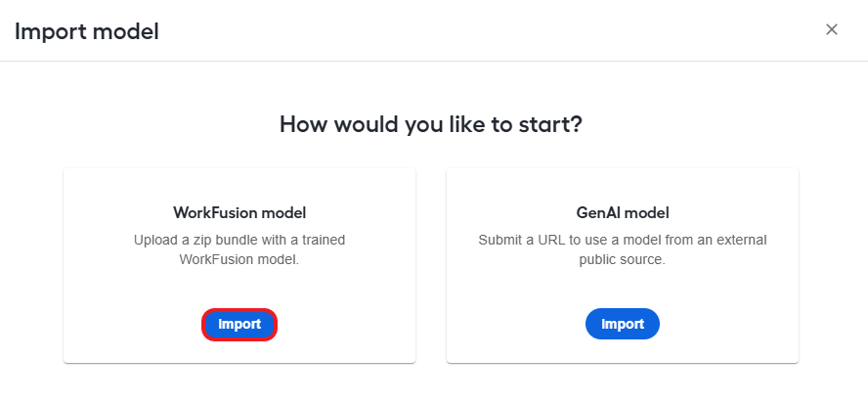This screenshot has width=868, height=404.
Task: Click the word 'Import' in the dialog title
Action: click(x=51, y=31)
